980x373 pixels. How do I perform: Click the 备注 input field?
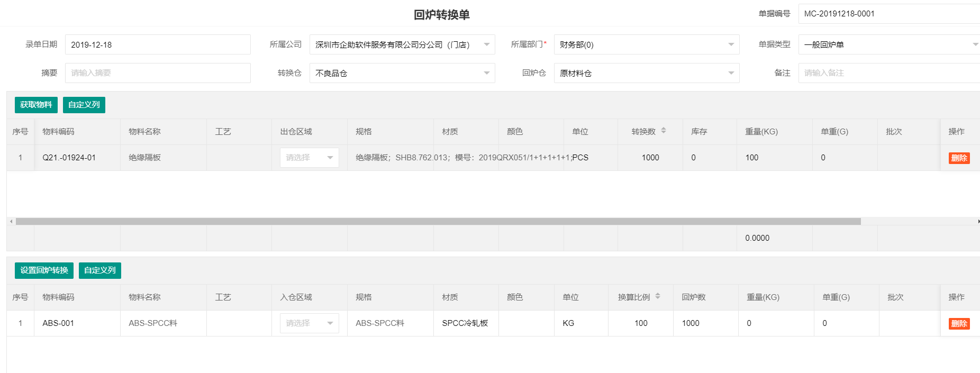889,73
